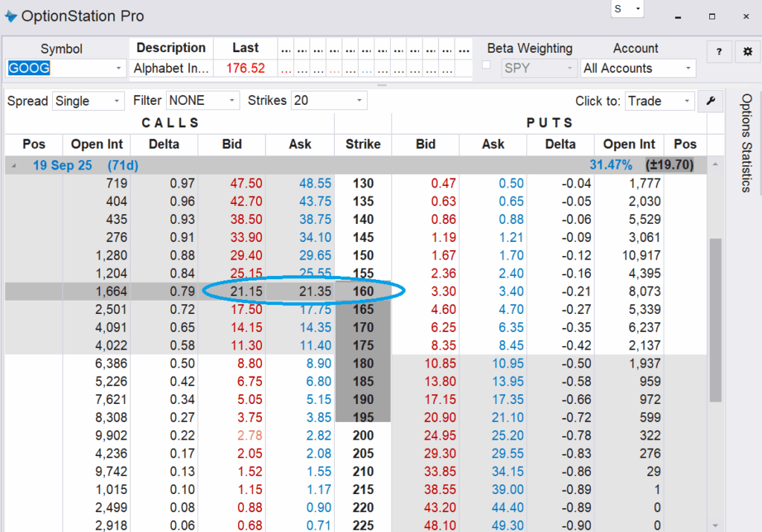
Task: Click the calls Pos column header
Action: [x=34, y=144]
